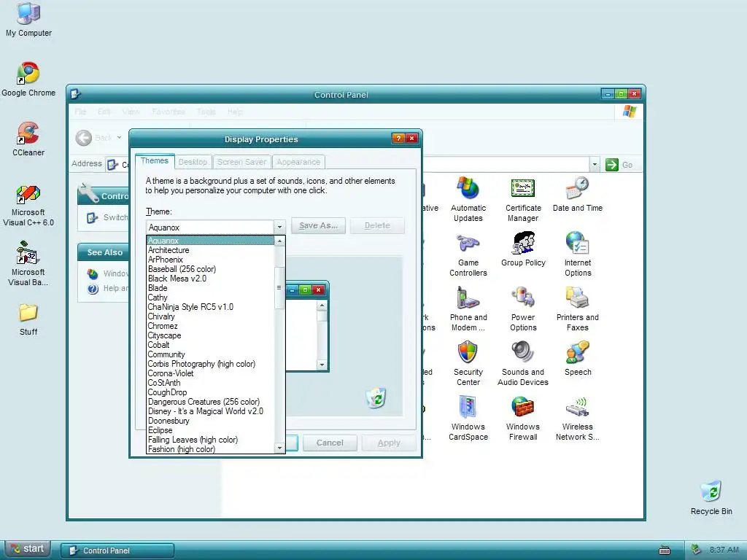Open the View menu in Control Panel
The image size is (747, 560).
(131, 112)
